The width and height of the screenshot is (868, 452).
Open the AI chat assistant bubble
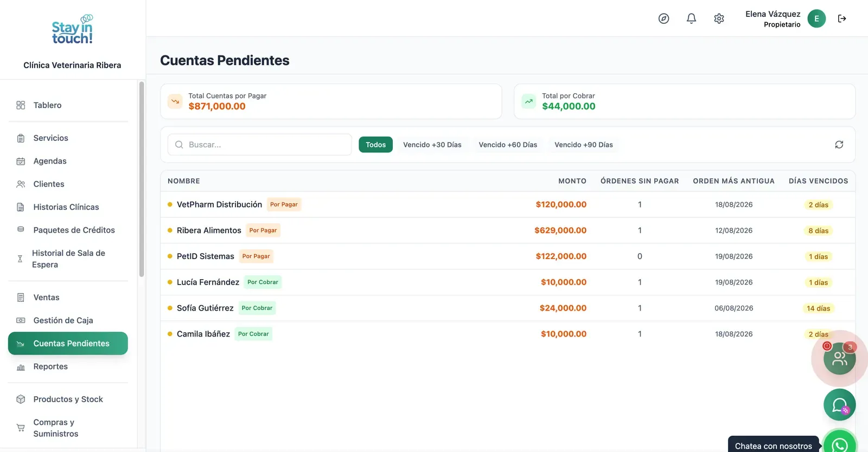[840, 405]
